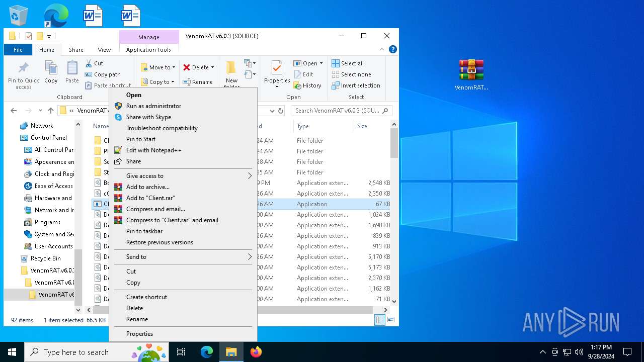This screenshot has width=644, height=362.
Task: Expand the Delete dropdown arrow
Action: coord(212,67)
